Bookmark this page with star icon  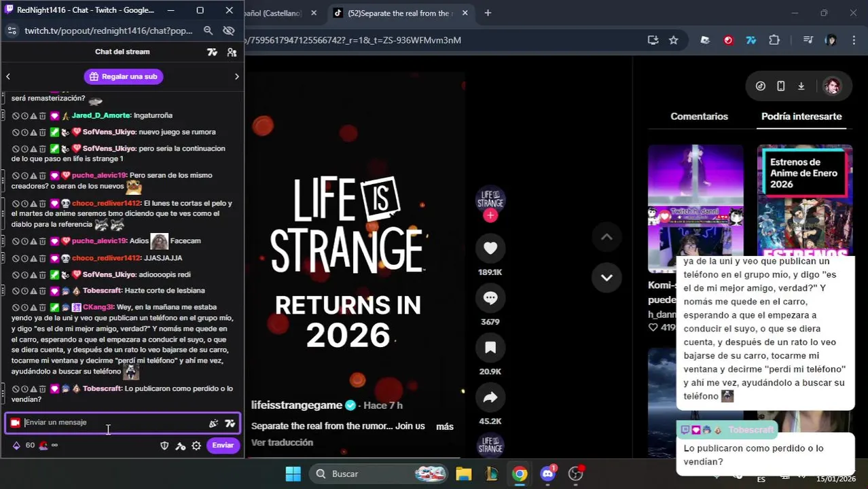pos(673,40)
